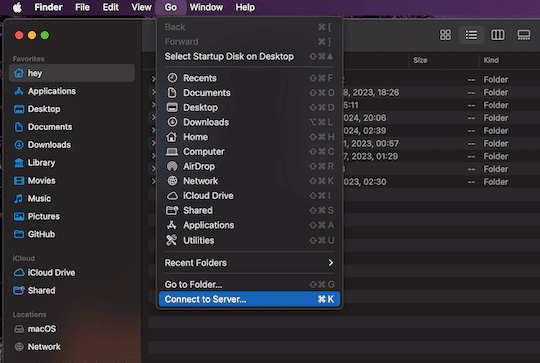Choose iCloud Drive in Go menu

pos(249,196)
